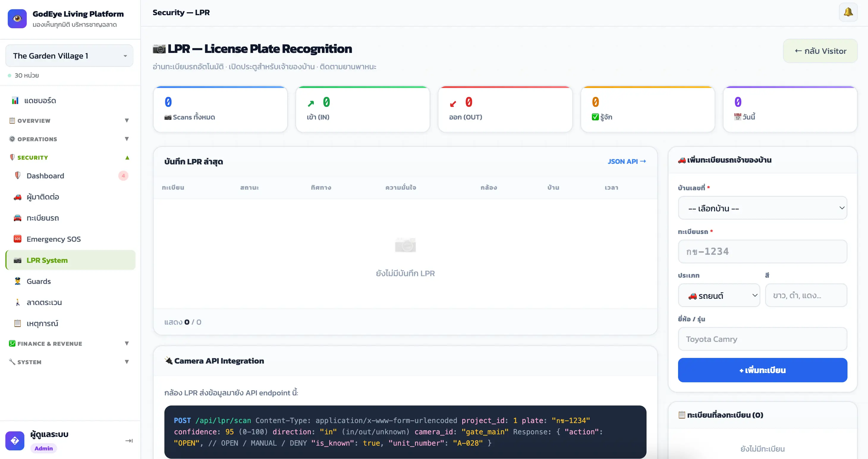Viewport: 868px width, 459px height.
Task: Open the JSON API link
Action: point(626,161)
